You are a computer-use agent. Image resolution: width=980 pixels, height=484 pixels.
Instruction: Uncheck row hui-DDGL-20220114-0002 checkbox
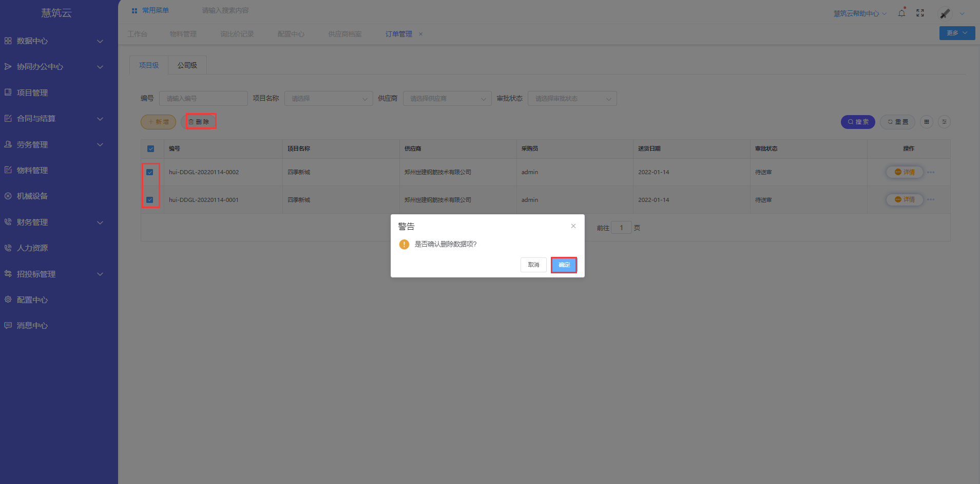pyautogui.click(x=150, y=172)
